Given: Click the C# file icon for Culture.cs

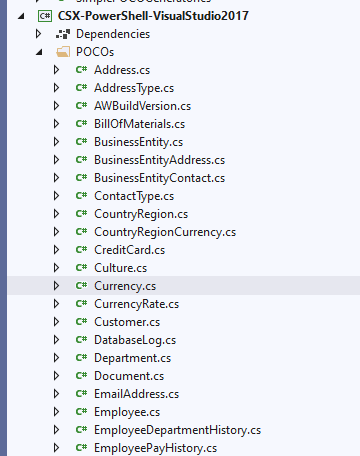Looking at the screenshot, I should tap(81, 268).
